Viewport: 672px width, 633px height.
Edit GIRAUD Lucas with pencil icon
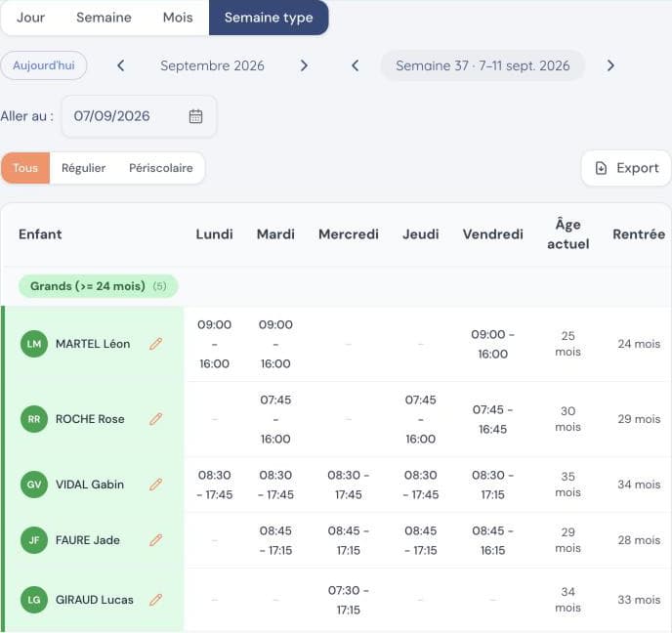(x=156, y=600)
